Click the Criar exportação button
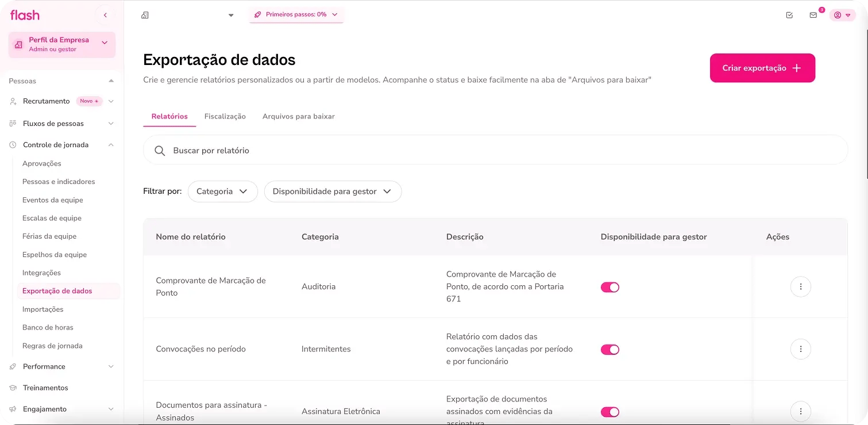Image resolution: width=868 pixels, height=425 pixels. 762,67
